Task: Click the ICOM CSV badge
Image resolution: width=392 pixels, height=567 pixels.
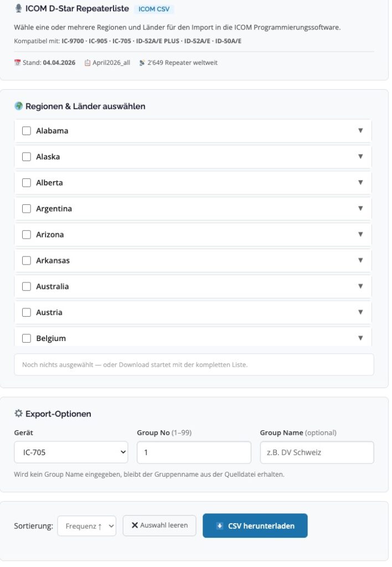Action: 154,9
